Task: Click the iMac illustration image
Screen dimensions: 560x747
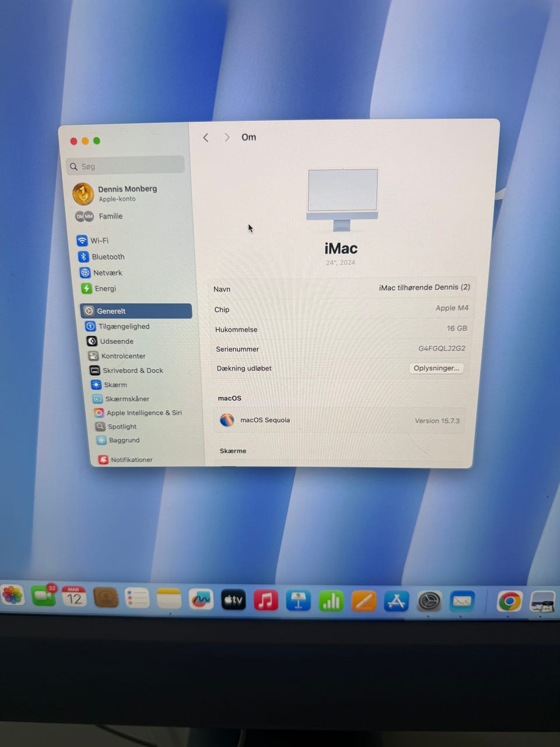Action: (x=342, y=200)
